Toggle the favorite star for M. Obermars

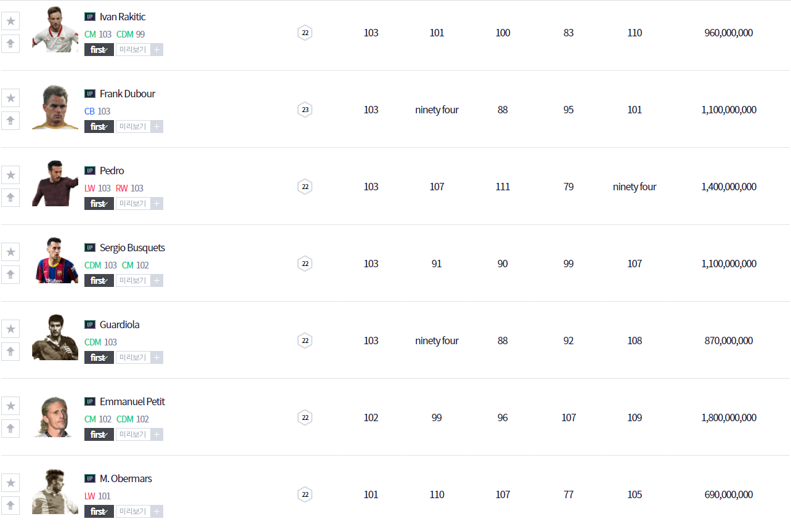(10, 483)
